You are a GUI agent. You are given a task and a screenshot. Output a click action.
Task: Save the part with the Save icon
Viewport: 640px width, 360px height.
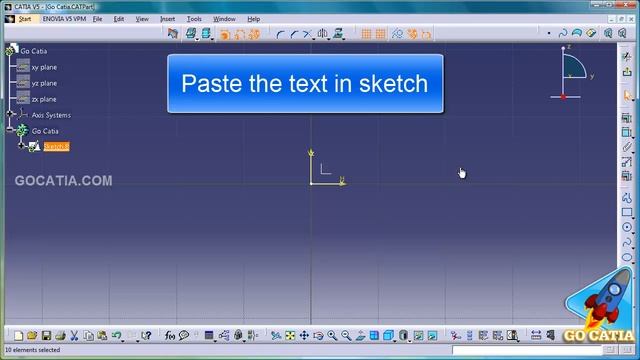tap(46, 336)
